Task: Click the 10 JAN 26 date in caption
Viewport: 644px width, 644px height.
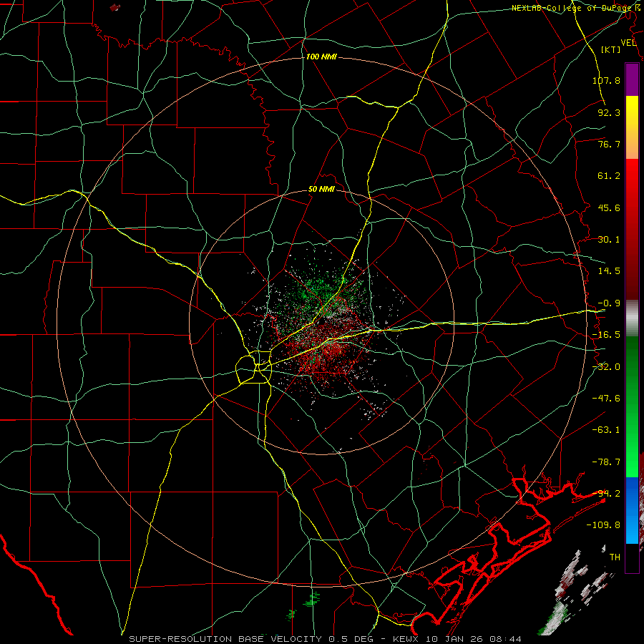Action: pyautogui.click(x=457, y=639)
